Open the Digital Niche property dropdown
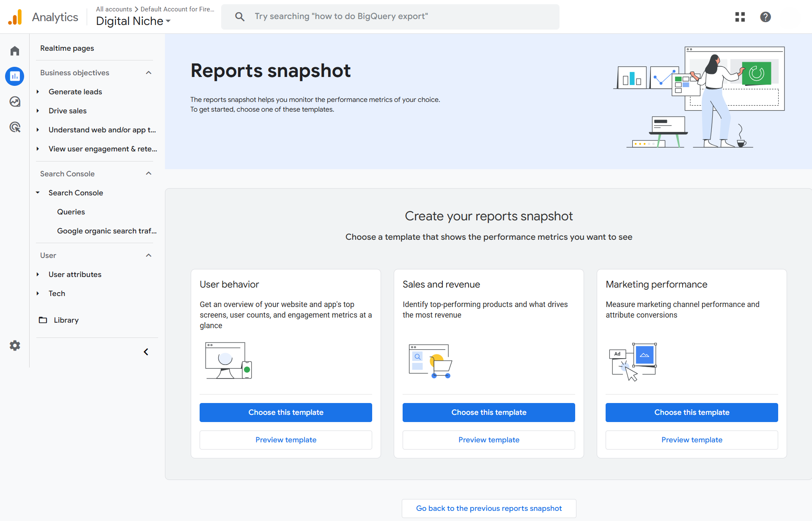The height and width of the screenshot is (521, 812). pyautogui.click(x=133, y=21)
